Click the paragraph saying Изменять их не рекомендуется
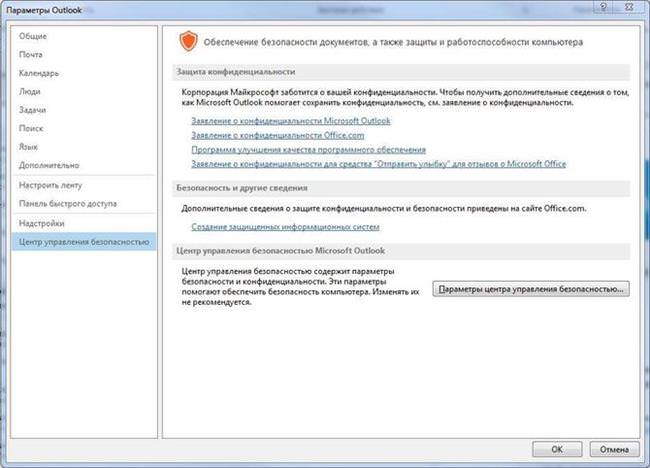The width and height of the screenshot is (650, 468). [300, 287]
